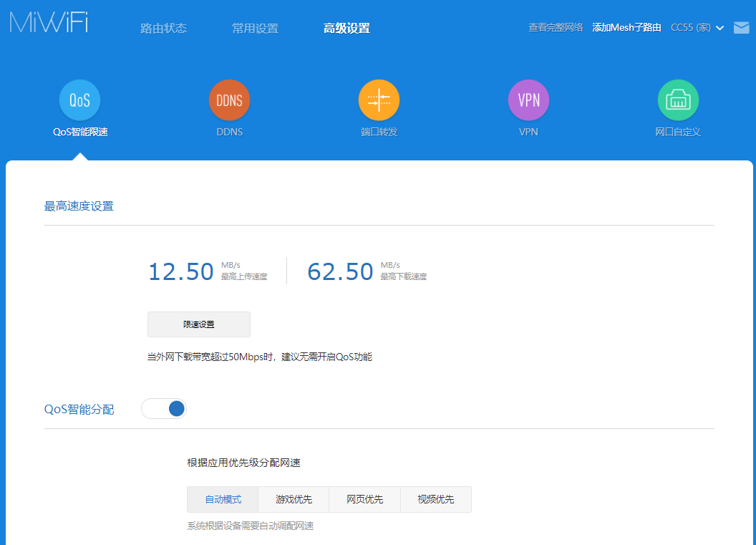Select 游戏优先 priority mode
Image resolution: width=756 pixels, height=545 pixels.
[x=294, y=500]
